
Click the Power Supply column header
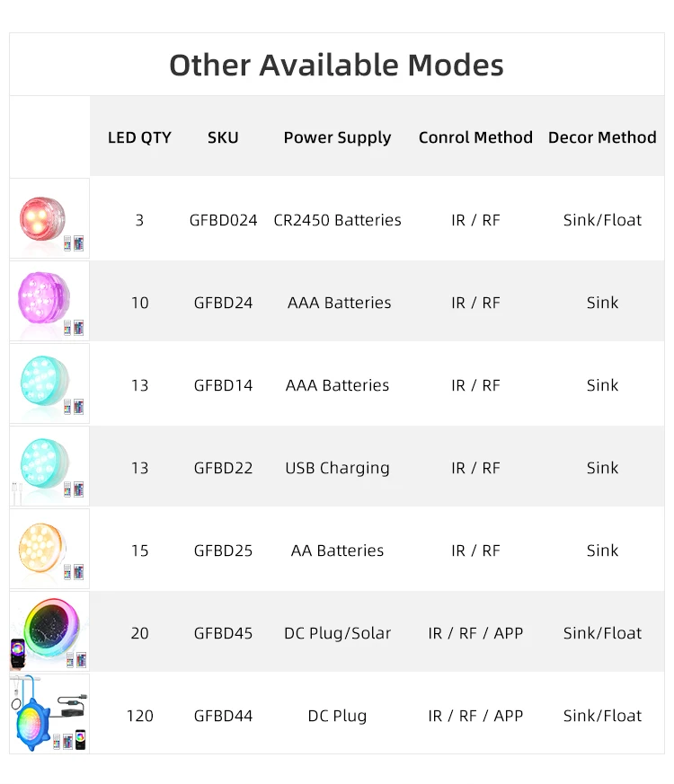point(337,137)
